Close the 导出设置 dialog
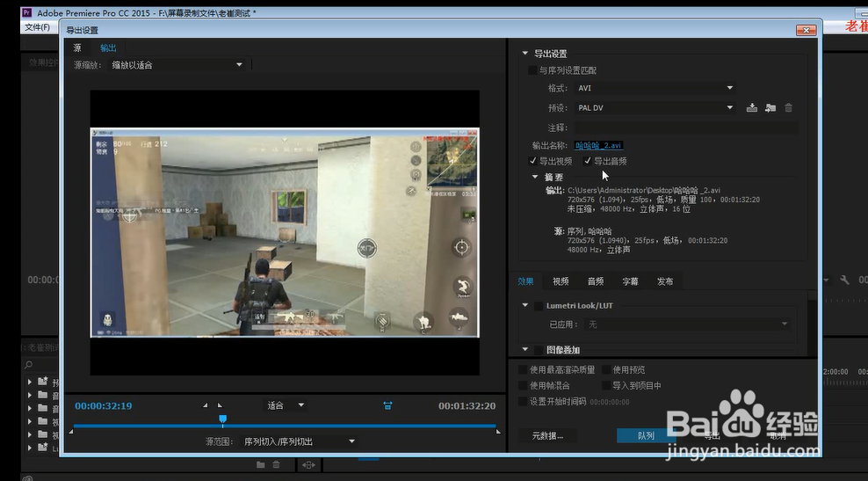Image resolution: width=868 pixels, height=481 pixels. 806,30
